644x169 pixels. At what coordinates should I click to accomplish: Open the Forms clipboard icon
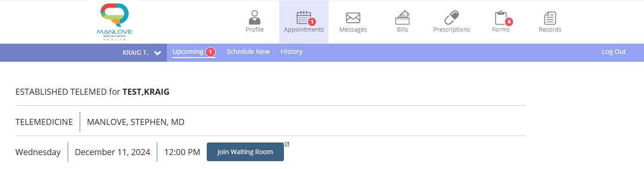tap(501, 18)
